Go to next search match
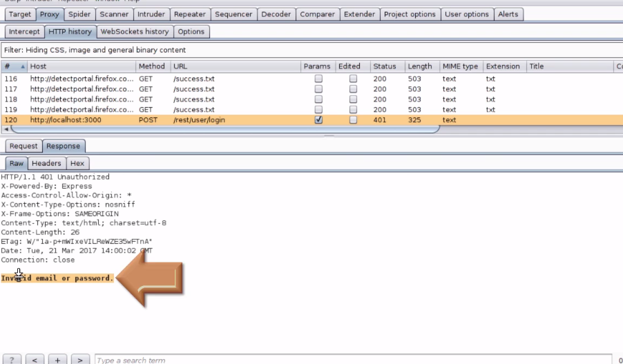The image size is (623, 364). click(80, 360)
